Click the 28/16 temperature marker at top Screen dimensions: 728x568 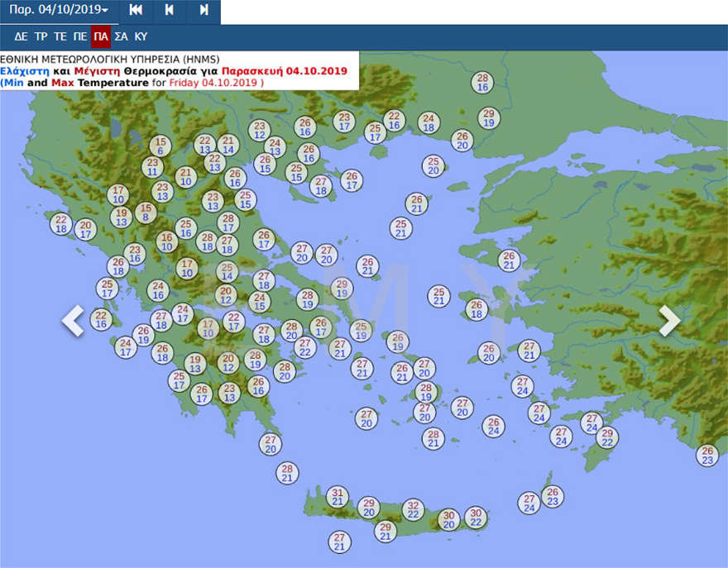tap(483, 83)
